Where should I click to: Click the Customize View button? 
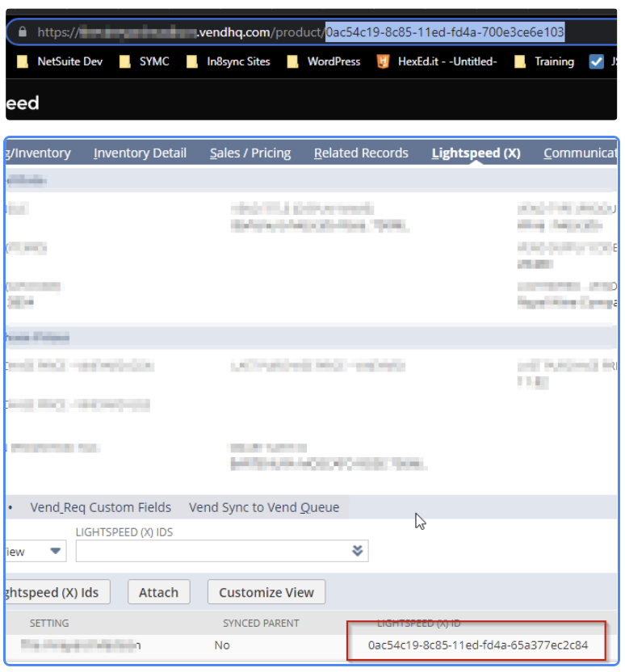coord(266,592)
